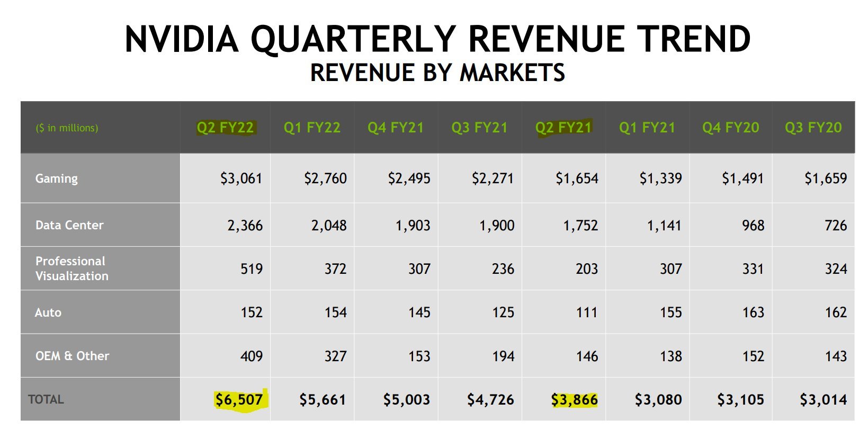Click OEM & Other value '327'
Screen dimensions: 868x438
335,356
